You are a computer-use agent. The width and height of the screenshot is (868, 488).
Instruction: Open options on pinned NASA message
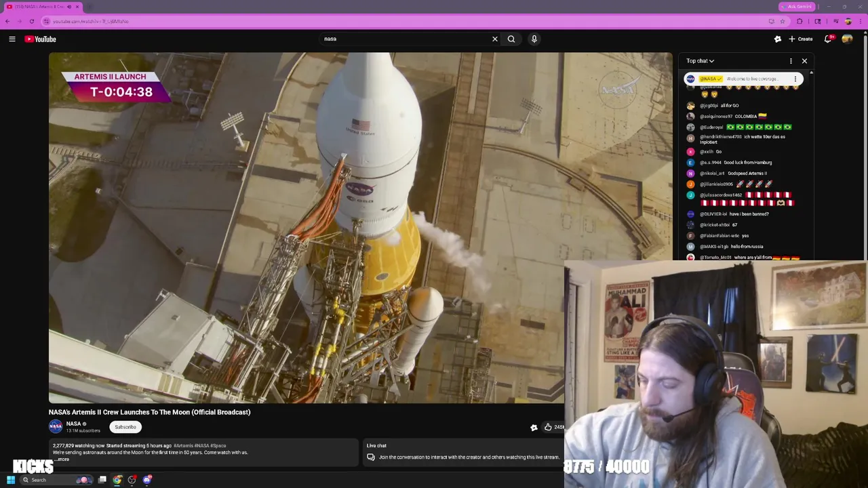795,79
